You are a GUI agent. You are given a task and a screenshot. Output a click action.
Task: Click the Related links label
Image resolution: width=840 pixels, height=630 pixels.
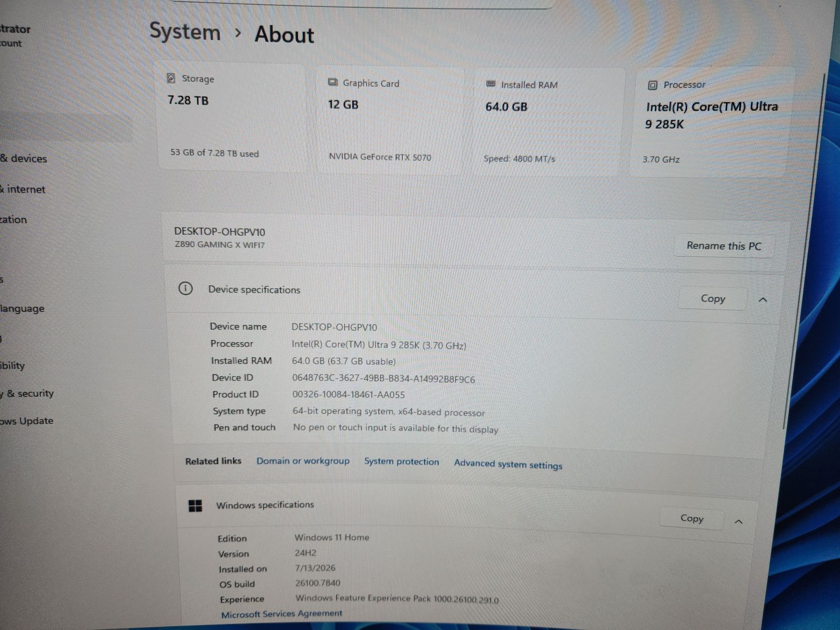[213, 461]
